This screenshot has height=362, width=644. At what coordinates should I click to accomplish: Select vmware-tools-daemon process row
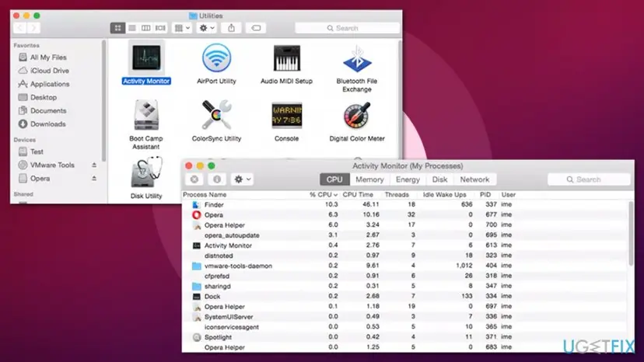click(x=405, y=266)
